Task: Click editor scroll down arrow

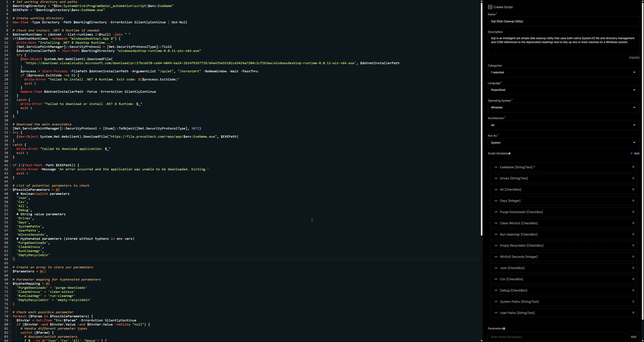Action: coord(482,340)
